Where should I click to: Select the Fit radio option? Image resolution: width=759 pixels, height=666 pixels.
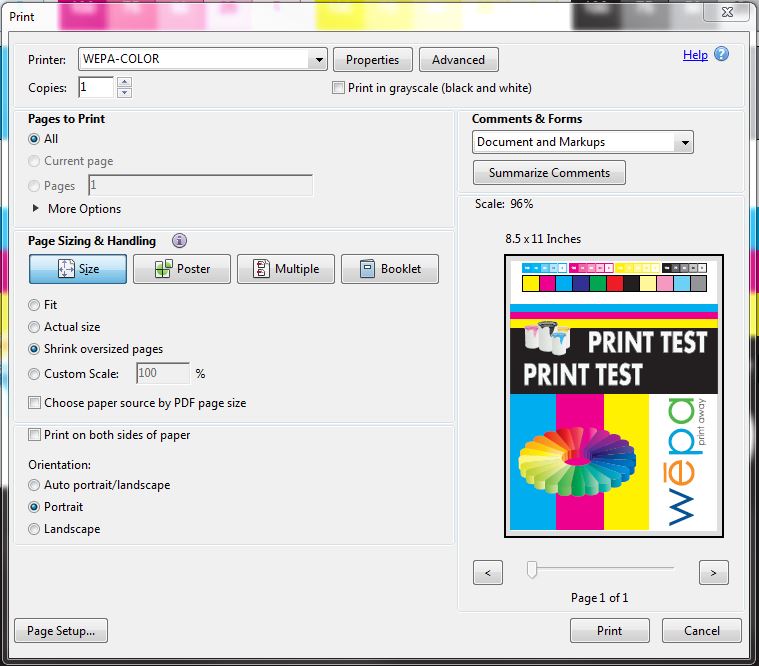click(35, 305)
